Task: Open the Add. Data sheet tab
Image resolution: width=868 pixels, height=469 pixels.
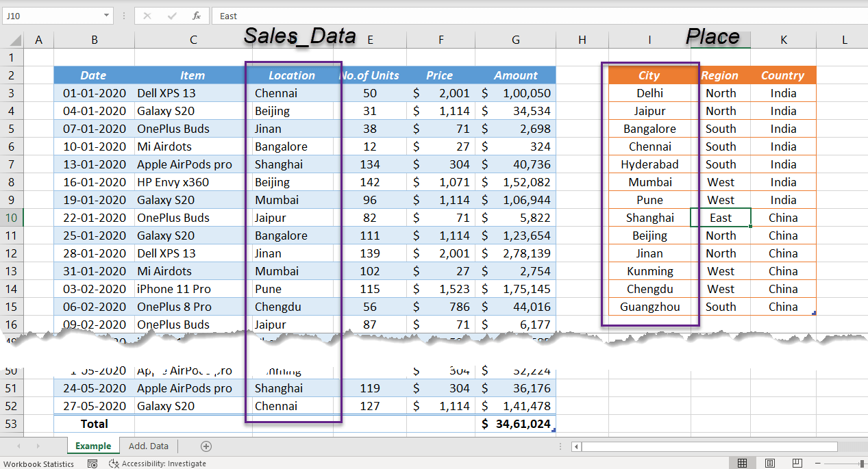Action: tap(148, 446)
